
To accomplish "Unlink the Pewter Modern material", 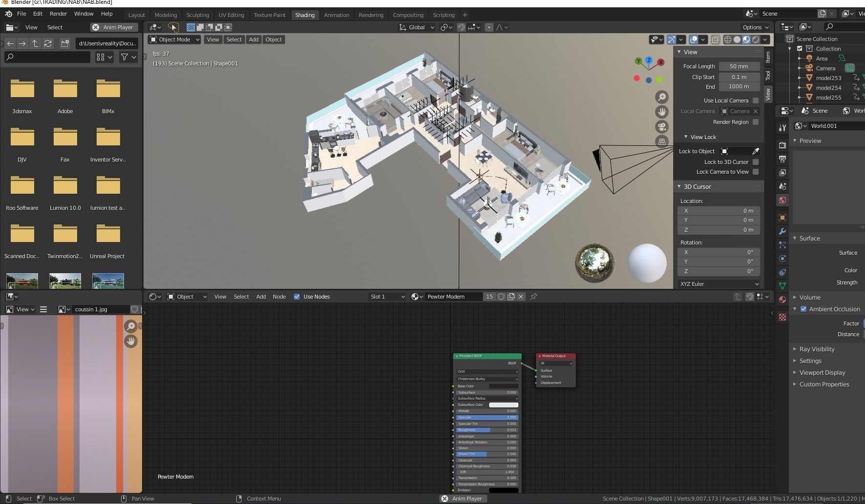I will [x=521, y=297].
